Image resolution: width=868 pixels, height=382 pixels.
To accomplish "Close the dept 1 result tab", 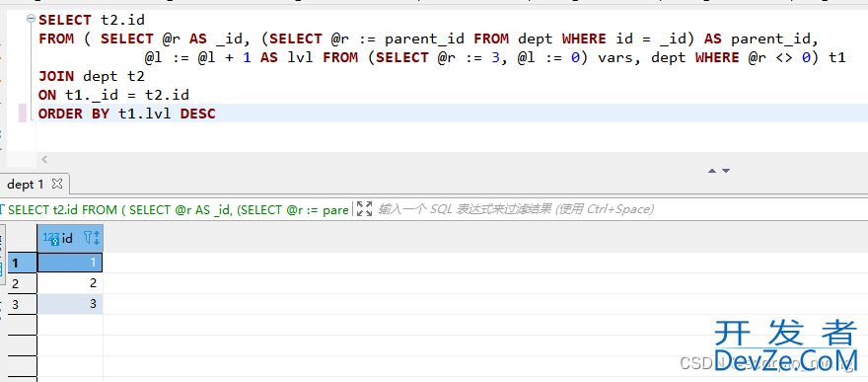I will tap(57, 184).
